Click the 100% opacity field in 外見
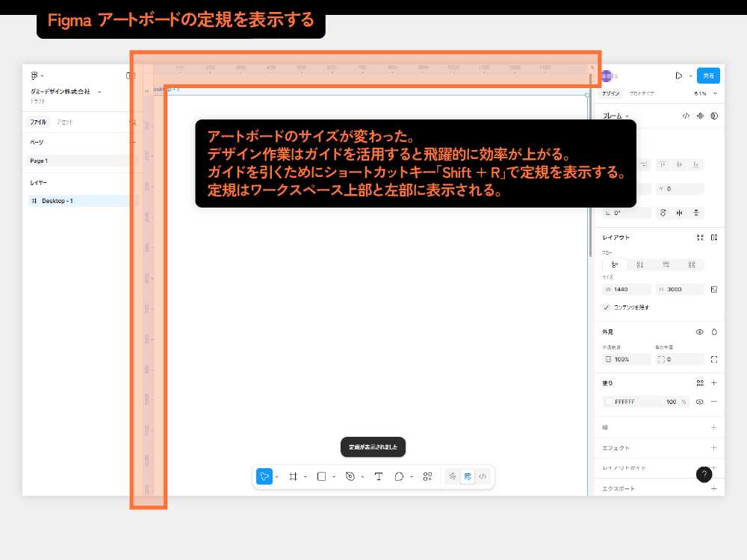This screenshot has height=560, width=747. [627, 360]
